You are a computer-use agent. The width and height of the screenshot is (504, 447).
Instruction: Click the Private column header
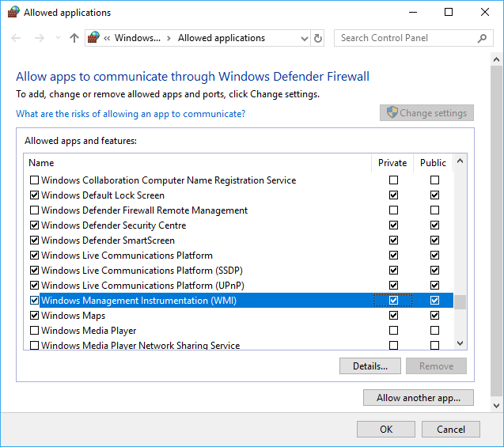point(392,163)
